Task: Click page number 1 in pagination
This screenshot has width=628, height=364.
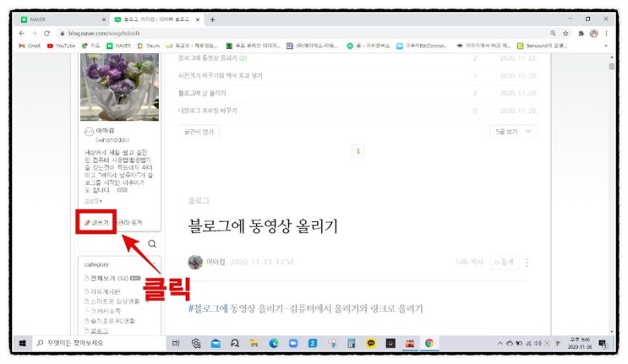Action: tap(358, 151)
